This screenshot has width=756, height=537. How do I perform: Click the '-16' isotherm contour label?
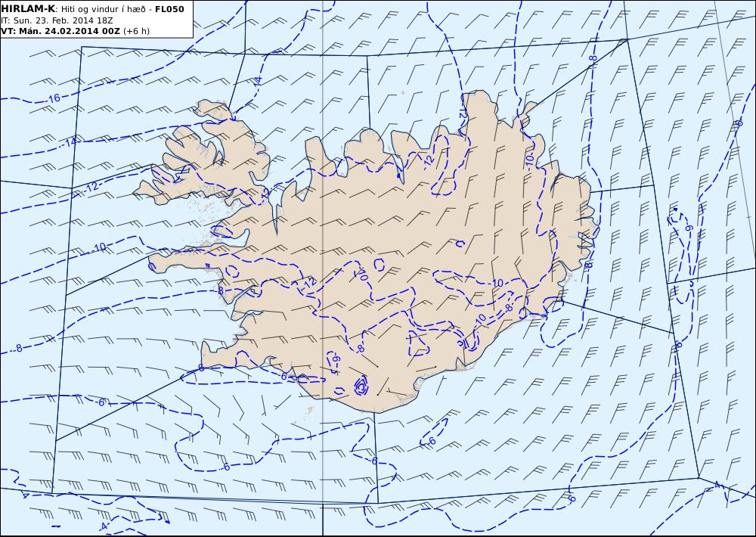(54, 98)
